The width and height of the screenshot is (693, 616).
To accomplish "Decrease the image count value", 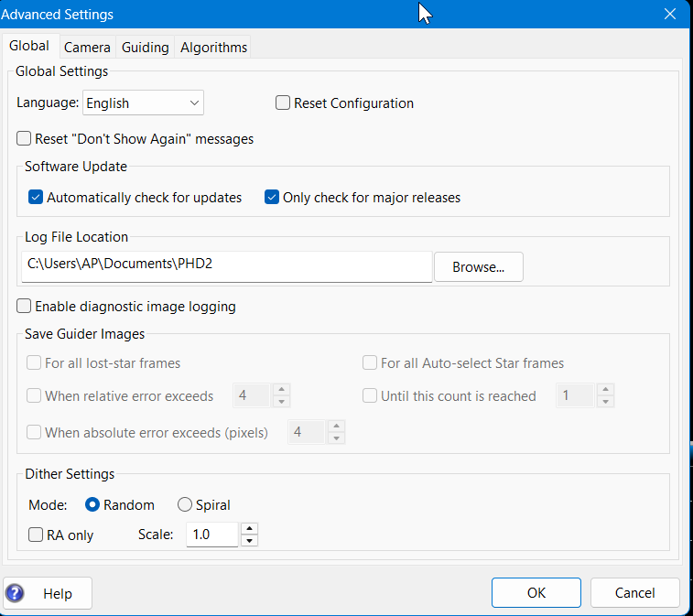I will pos(605,401).
